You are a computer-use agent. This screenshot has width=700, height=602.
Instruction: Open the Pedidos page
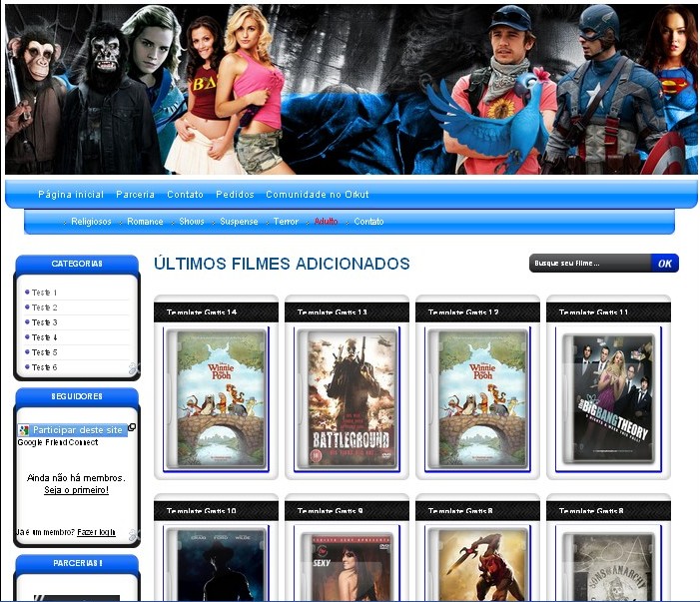pos(235,195)
